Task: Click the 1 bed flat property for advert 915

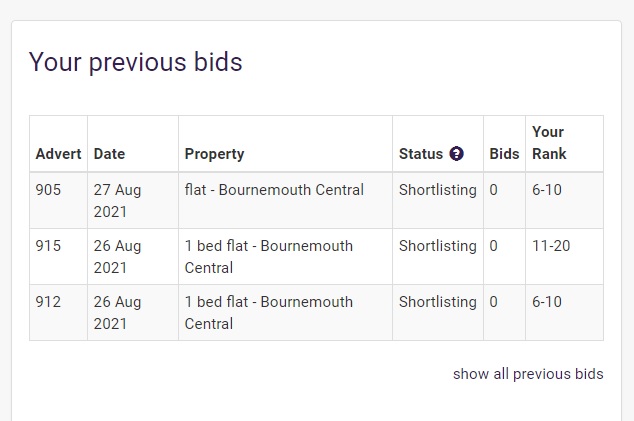Action: (268, 257)
